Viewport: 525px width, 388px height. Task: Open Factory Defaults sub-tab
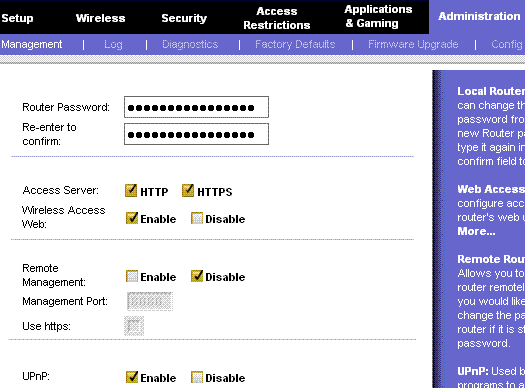tap(295, 44)
